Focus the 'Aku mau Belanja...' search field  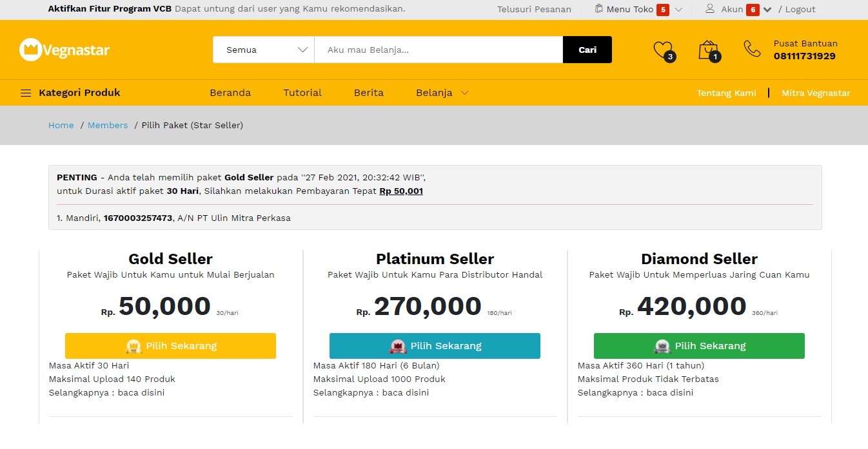[439, 50]
